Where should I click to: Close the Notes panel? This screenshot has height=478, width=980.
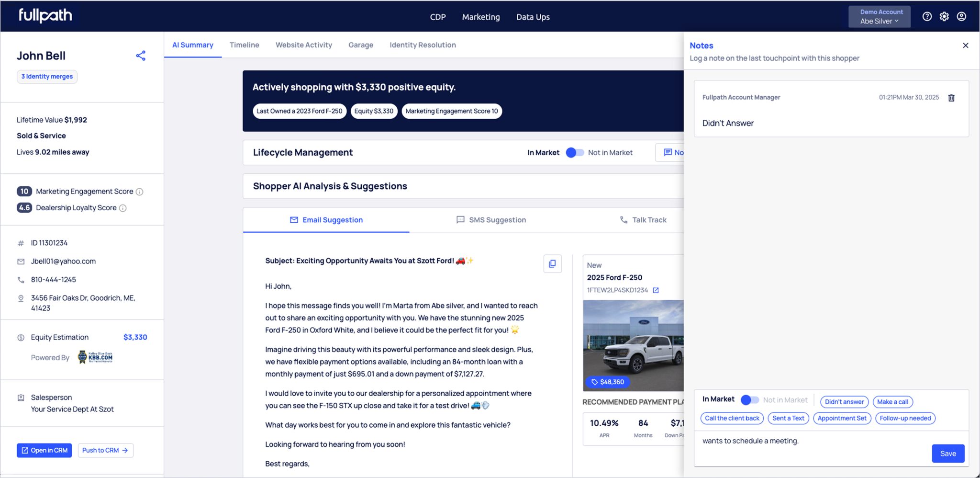pyautogui.click(x=966, y=46)
